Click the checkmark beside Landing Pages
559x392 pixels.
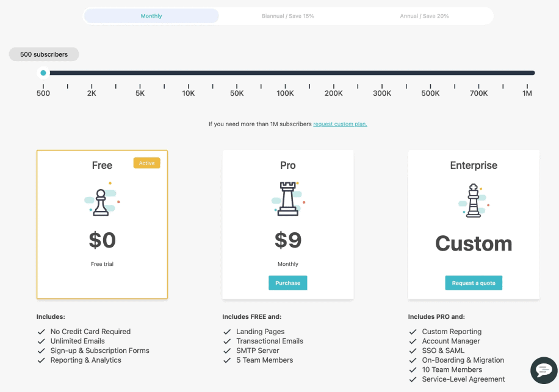point(227,332)
